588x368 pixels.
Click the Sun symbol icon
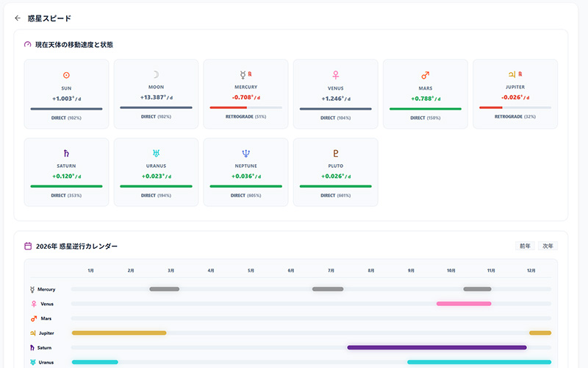click(66, 75)
